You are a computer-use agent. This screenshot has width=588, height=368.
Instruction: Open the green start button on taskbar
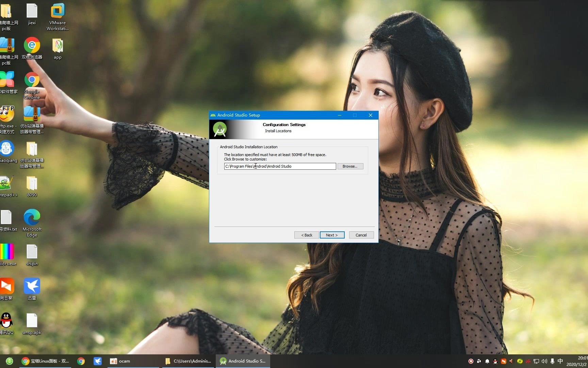pos(10,361)
